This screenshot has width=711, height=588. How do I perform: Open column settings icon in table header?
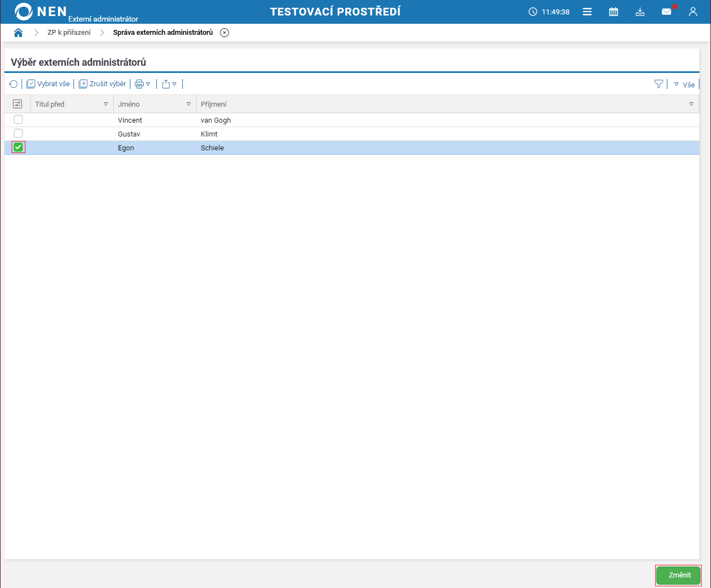pyautogui.click(x=17, y=104)
